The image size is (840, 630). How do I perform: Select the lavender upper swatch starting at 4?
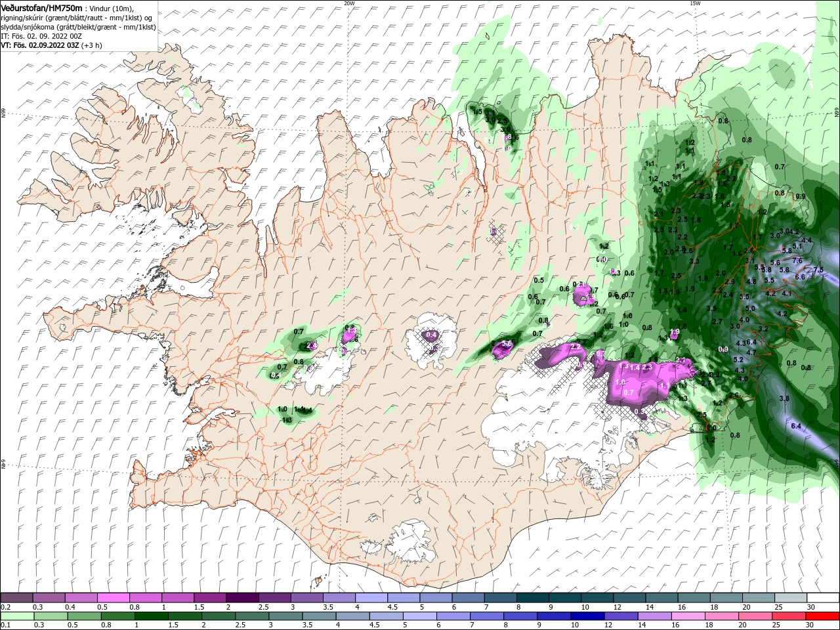pyautogui.click(x=371, y=598)
